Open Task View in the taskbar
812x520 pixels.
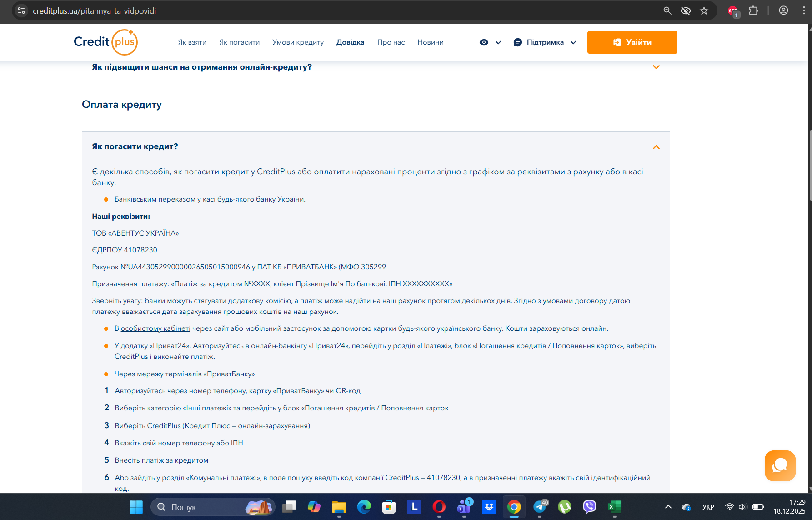click(289, 507)
